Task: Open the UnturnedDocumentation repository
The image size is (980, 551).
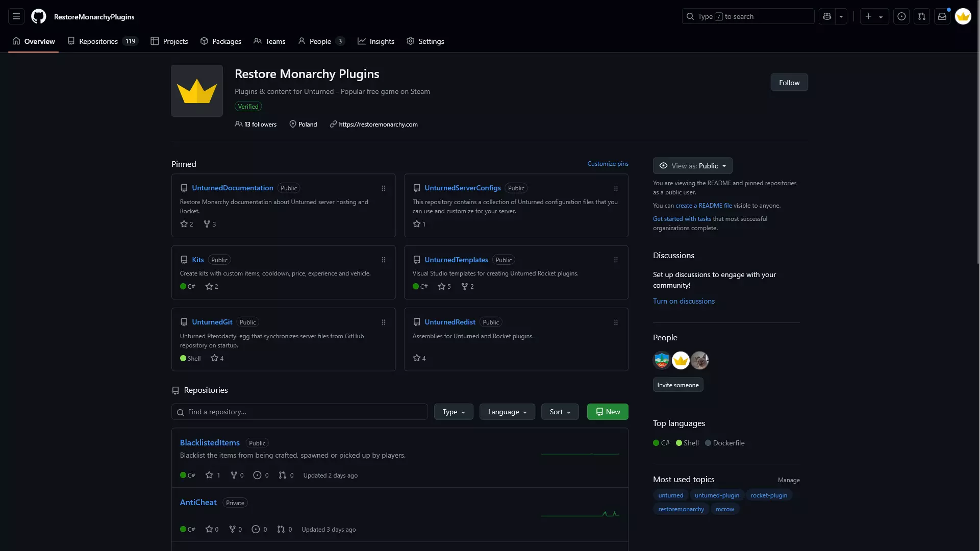Action: 233,188
